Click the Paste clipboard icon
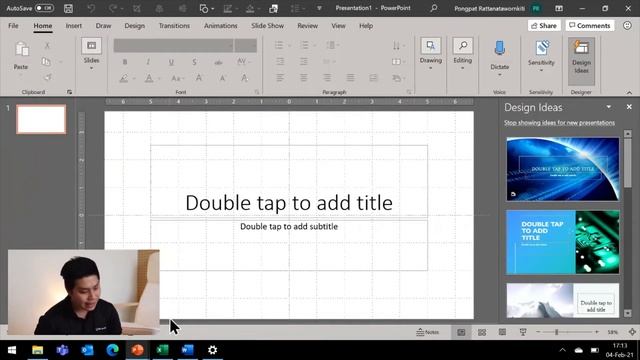 tap(21, 50)
